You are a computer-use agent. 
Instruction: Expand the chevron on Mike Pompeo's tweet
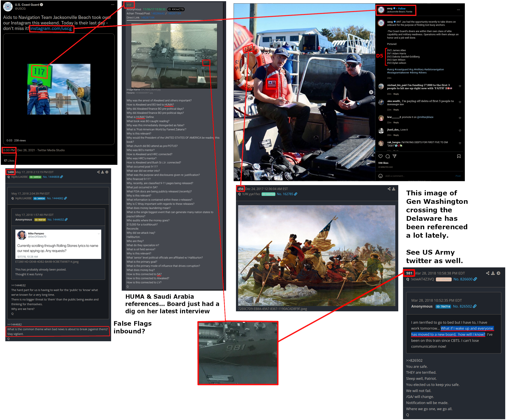point(98,234)
